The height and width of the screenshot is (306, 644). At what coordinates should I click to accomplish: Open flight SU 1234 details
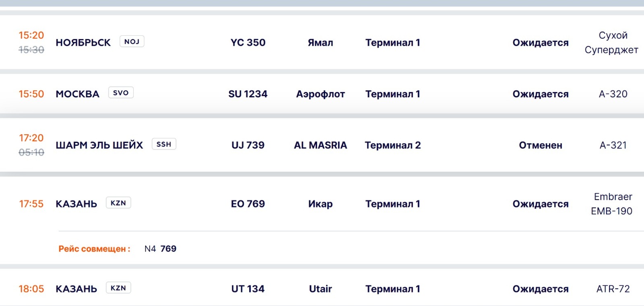[248, 94]
